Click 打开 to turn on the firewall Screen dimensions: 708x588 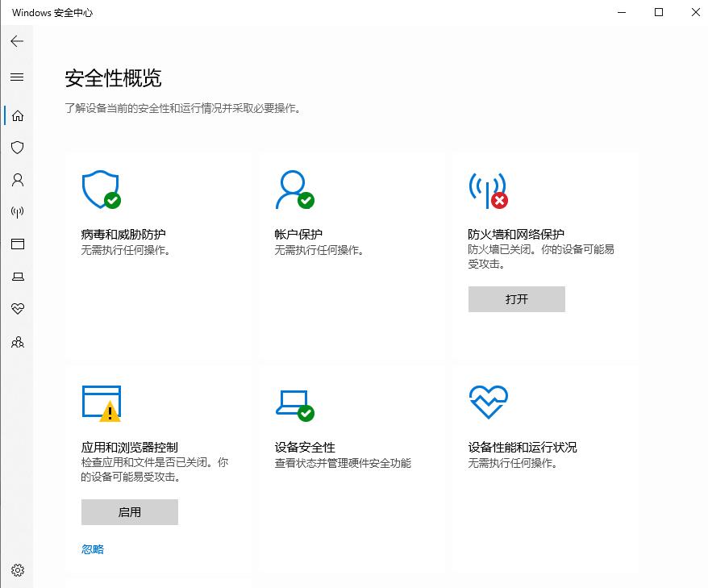click(x=516, y=299)
